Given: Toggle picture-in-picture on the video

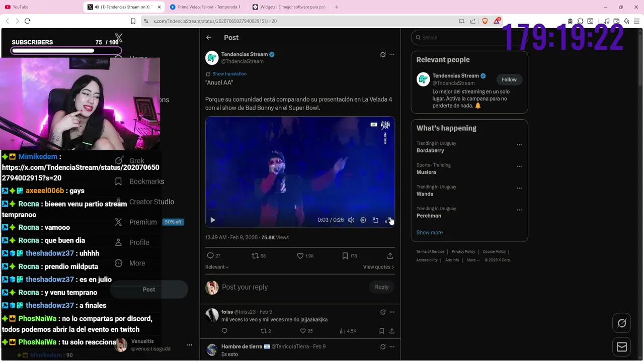Looking at the screenshot, I should tap(375, 220).
